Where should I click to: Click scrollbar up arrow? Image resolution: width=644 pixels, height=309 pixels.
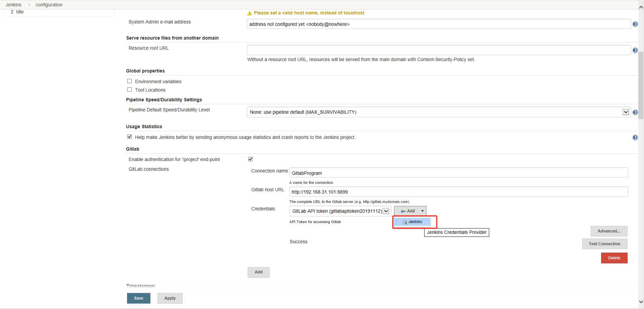point(641,7)
